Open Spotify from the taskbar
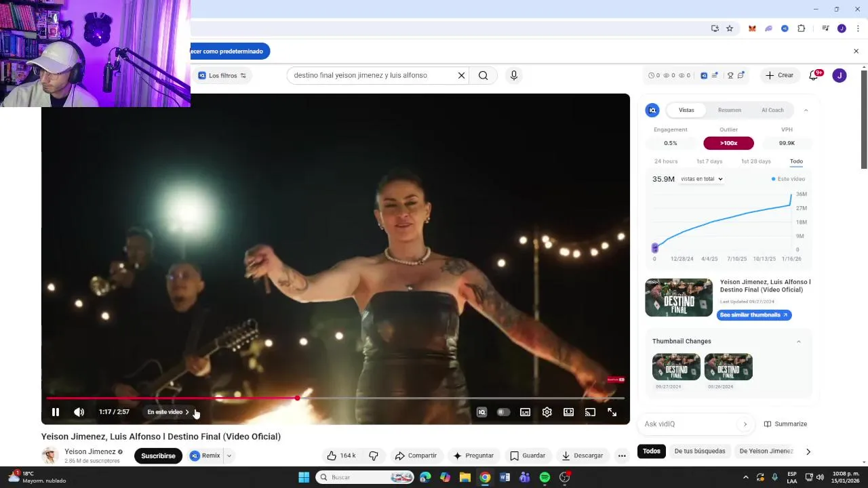 coord(545,477)
